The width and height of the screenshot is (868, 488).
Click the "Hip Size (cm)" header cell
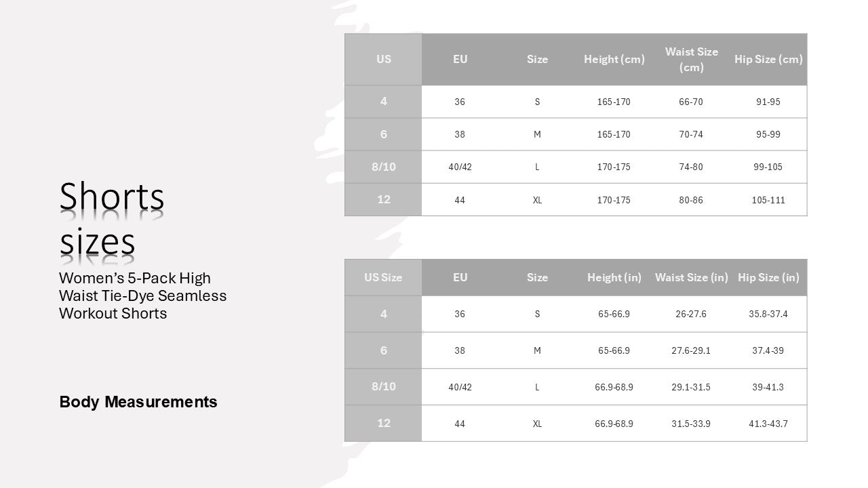point(768,60)
